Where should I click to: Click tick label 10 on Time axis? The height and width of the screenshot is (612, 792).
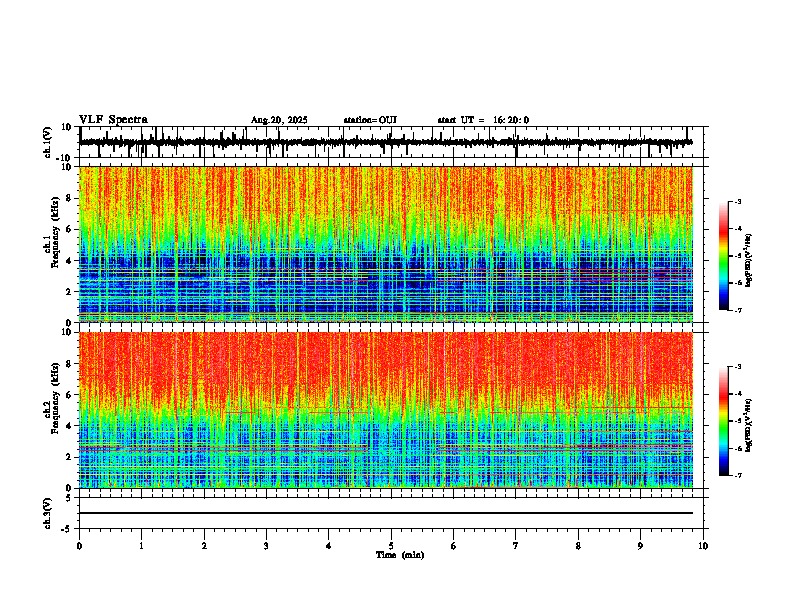(703, 546)
